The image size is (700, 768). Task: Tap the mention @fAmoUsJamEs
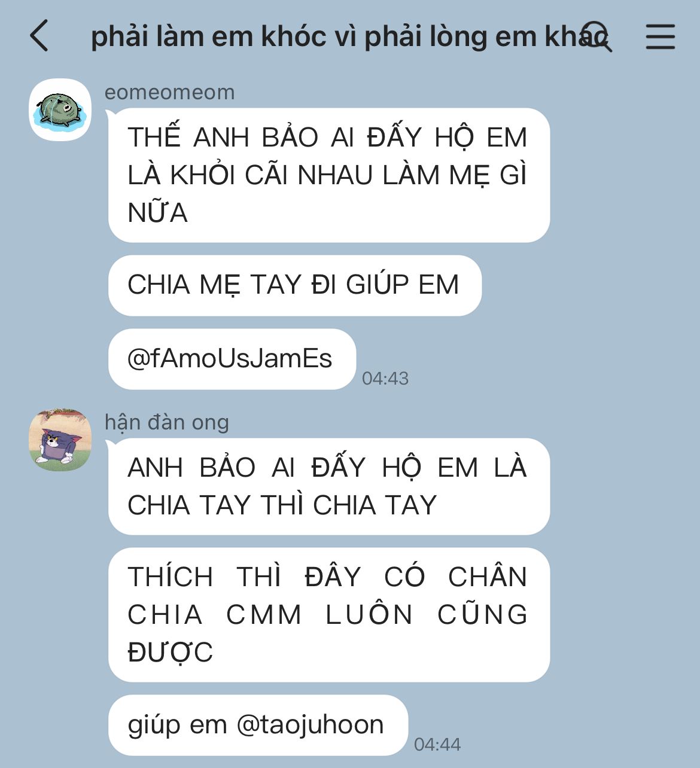(x=230, y=358)
